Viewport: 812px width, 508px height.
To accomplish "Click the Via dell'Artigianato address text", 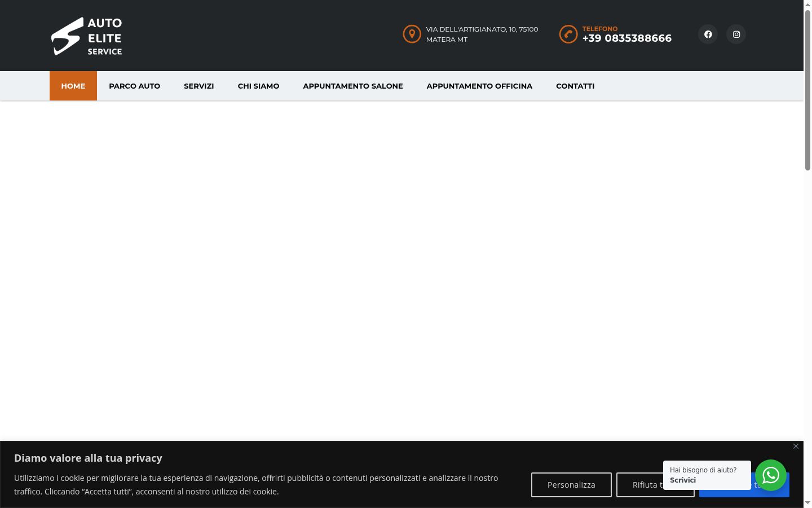I will [482, 34].
